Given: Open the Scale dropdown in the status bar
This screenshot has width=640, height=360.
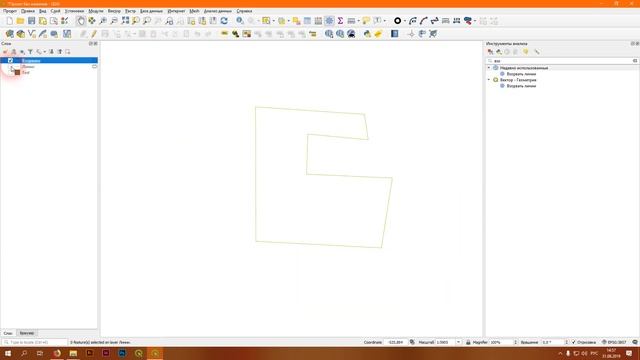Looking at the screenshot, I should point(458,342).
